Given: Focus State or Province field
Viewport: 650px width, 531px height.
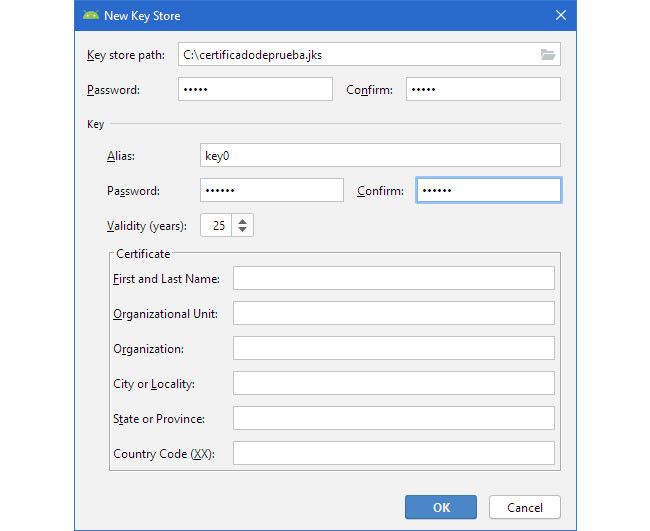Looking at the screenshot, I should [x=394, y=418].
